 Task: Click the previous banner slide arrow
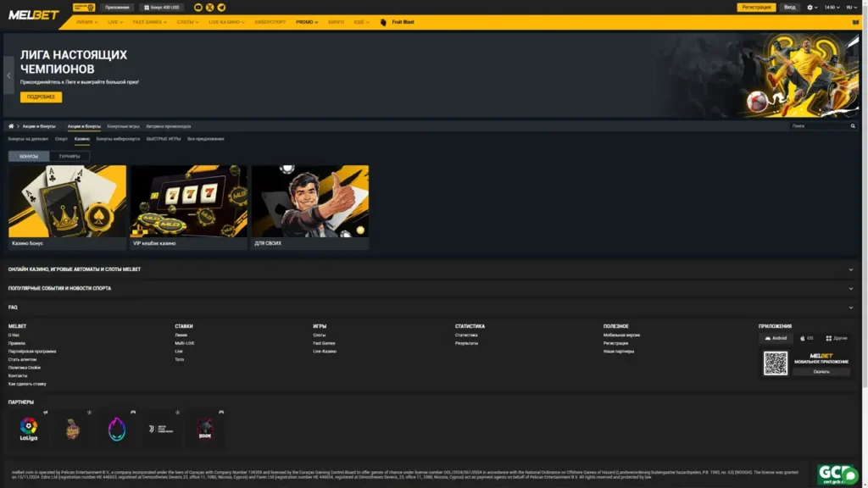pyautogui.click(x=8, y=75)
